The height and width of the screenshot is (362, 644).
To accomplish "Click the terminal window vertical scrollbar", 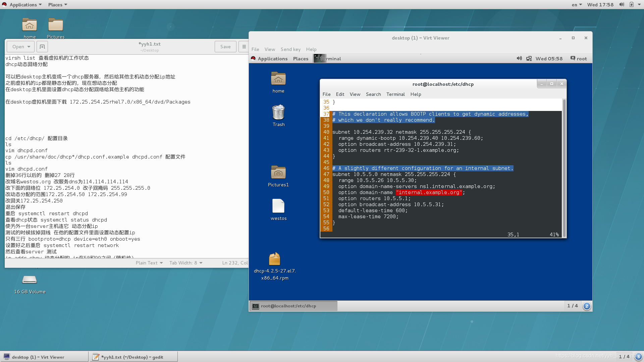I will (x=564, y=168).
